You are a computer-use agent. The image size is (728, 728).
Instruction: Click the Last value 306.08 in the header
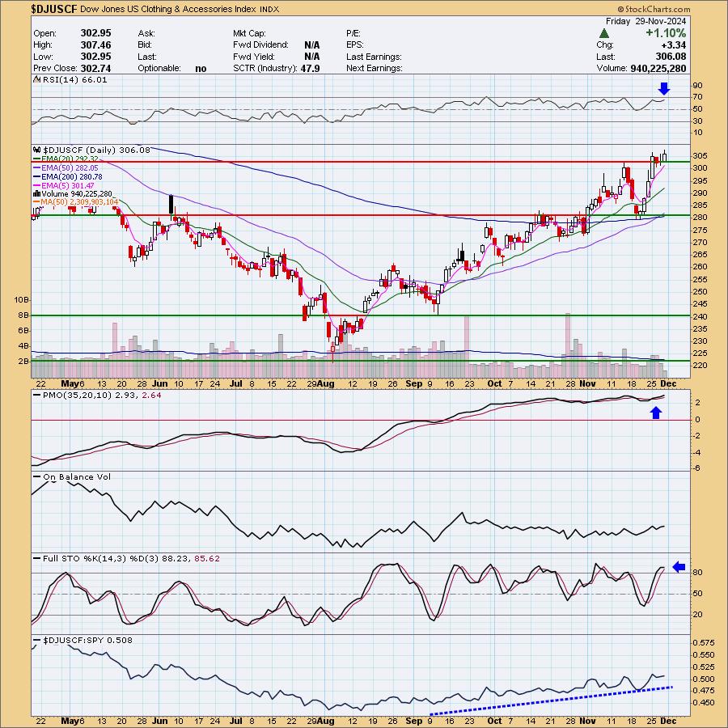671,57
